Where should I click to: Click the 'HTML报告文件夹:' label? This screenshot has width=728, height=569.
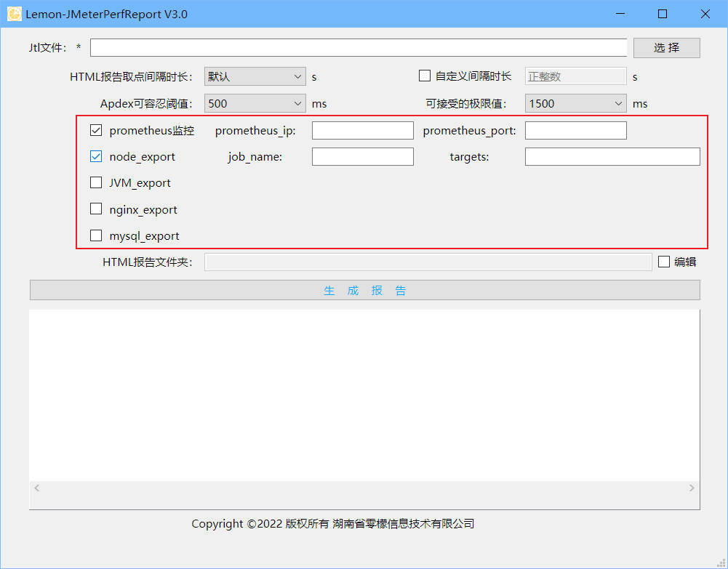coord(147,262)
